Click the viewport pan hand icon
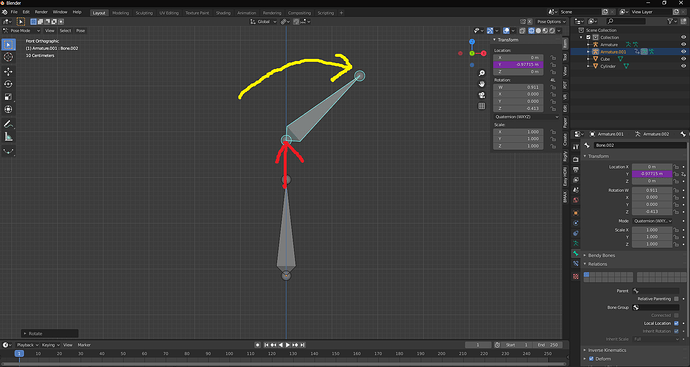The width and height of the screenshot is (690, 367). [482, 84]
